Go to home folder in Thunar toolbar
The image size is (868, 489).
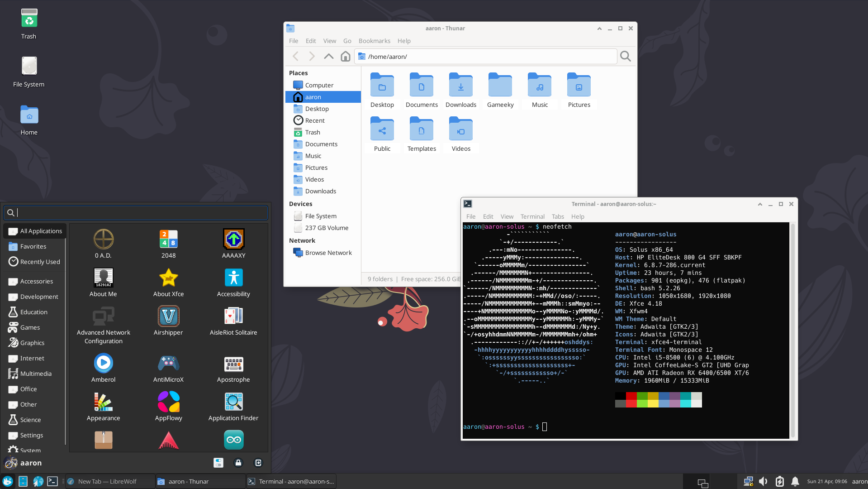346,56
